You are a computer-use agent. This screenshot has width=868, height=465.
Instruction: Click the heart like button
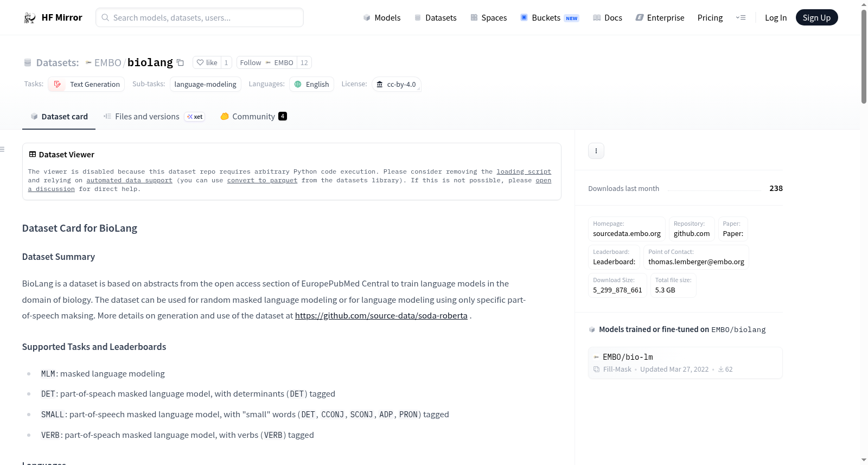click(x=207, y=63)
